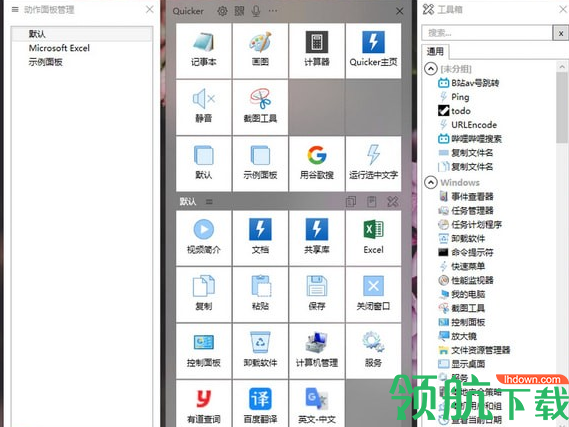Click the 关闭窗口 action
Screen dimensions: 569x427
[373, 295]
